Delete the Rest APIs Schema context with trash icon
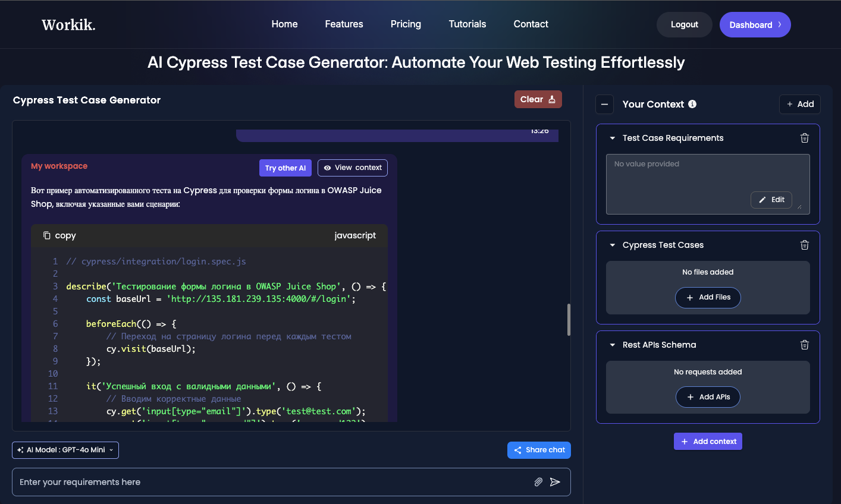The image size is (841, 504). pyautogui.click(x=805, y=345)
